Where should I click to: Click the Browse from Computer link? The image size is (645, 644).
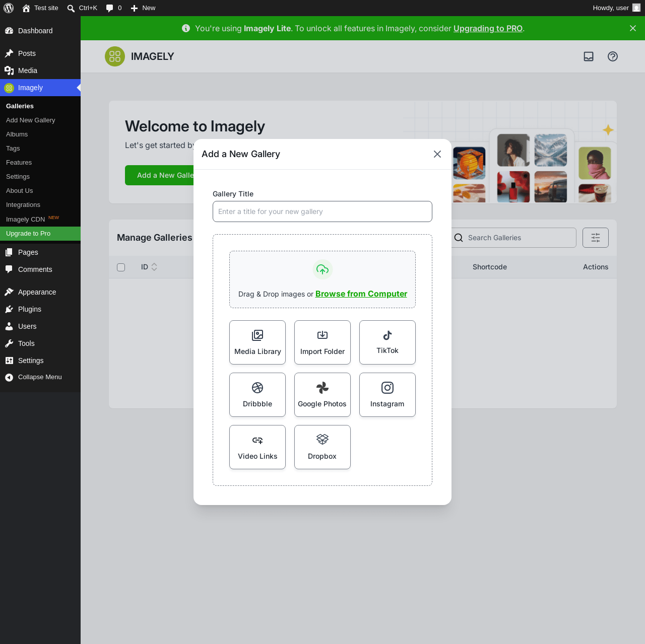click(361, 294)
